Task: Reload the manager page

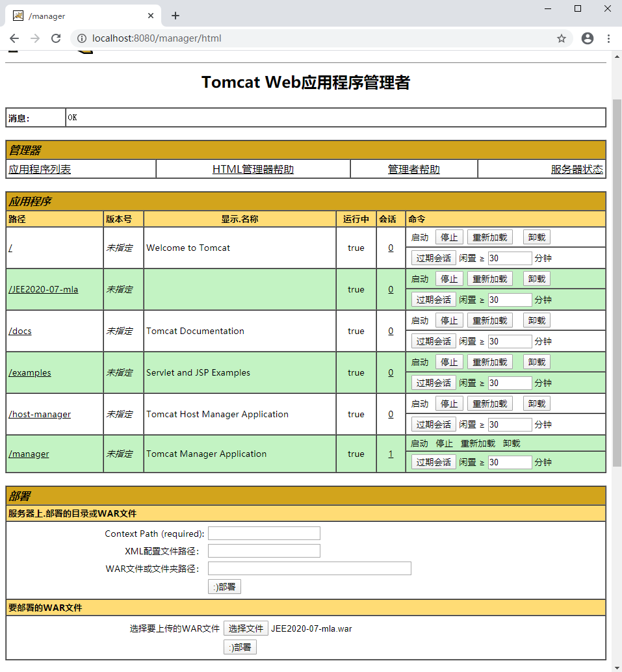Action: [x=56, y=38]
